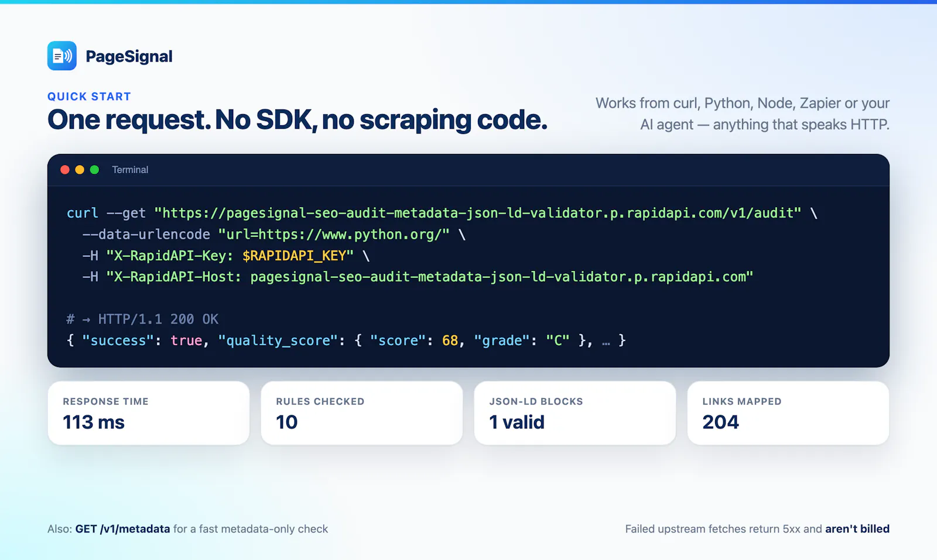937x560 pixels.
Task: Click the score value 68
Action: pos(450,341)
